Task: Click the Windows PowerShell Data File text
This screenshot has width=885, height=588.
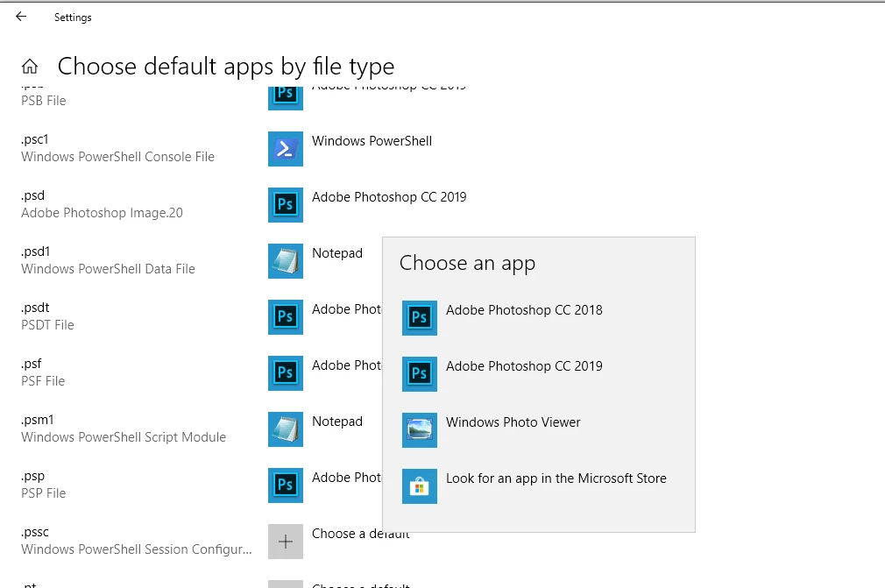Action: click(x=109, y=269)
